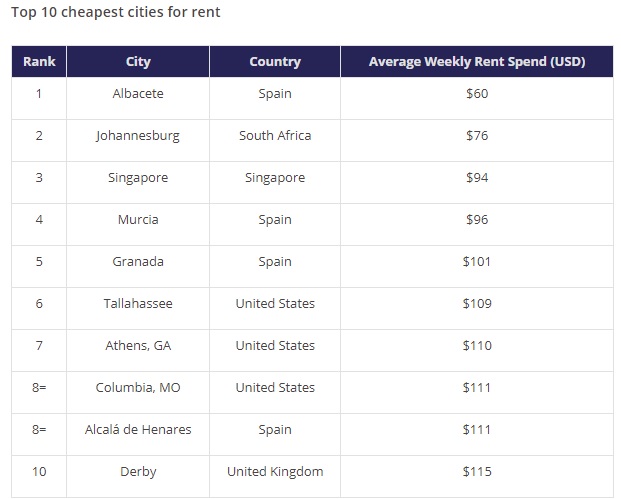Click the South Africa country cell
Screen dimensions: 621x499
click(275, 135)
